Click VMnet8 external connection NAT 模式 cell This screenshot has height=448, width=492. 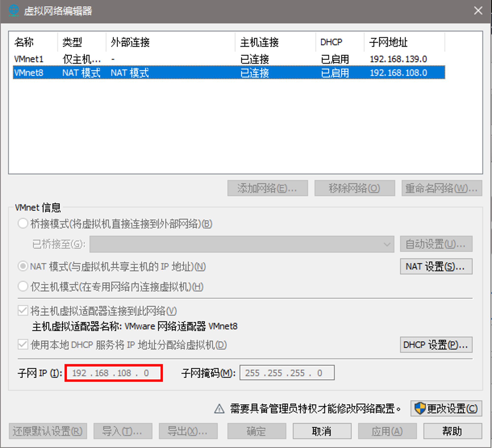click(130, 73)
